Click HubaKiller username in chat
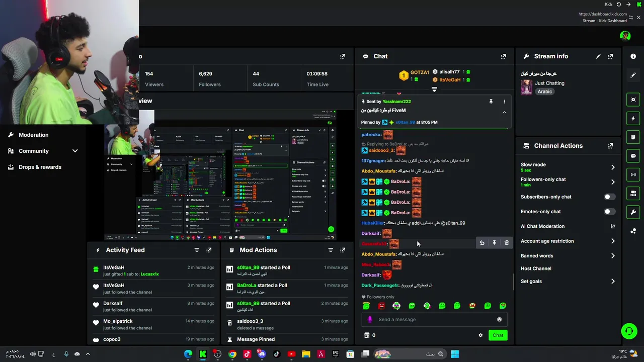This screenshot has width=644, height=362. pos(373,223)
